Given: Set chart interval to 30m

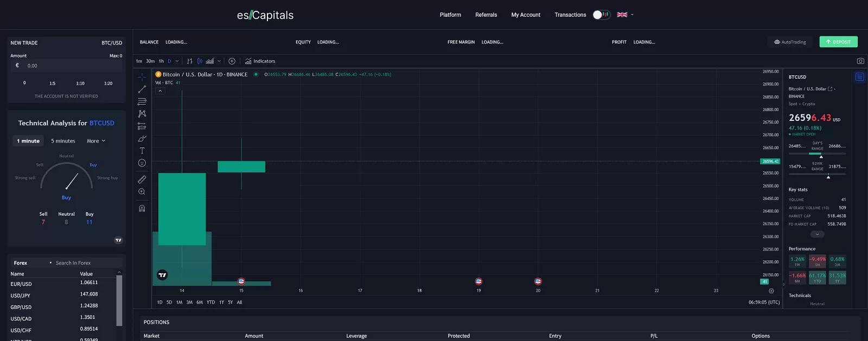Looking at the screenshot, I should [x=150, y=61].
